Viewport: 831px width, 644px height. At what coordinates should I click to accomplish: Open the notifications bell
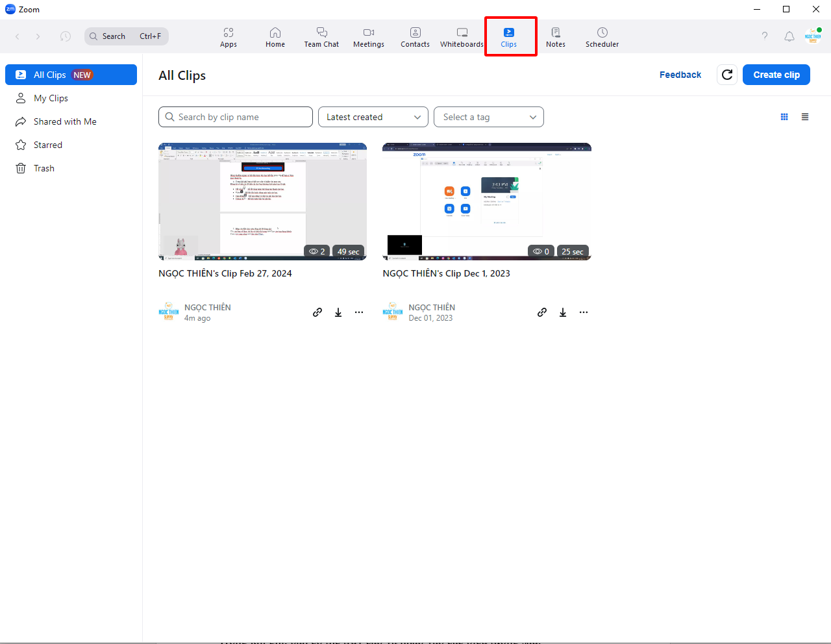click(x=789, y=36)
